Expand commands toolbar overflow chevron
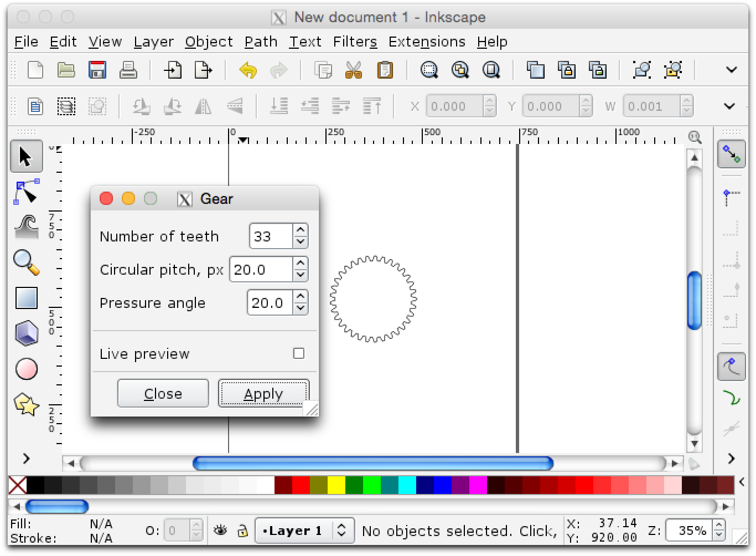The height and width of the screenshot is (556, 756). click(x=731, y=70)
